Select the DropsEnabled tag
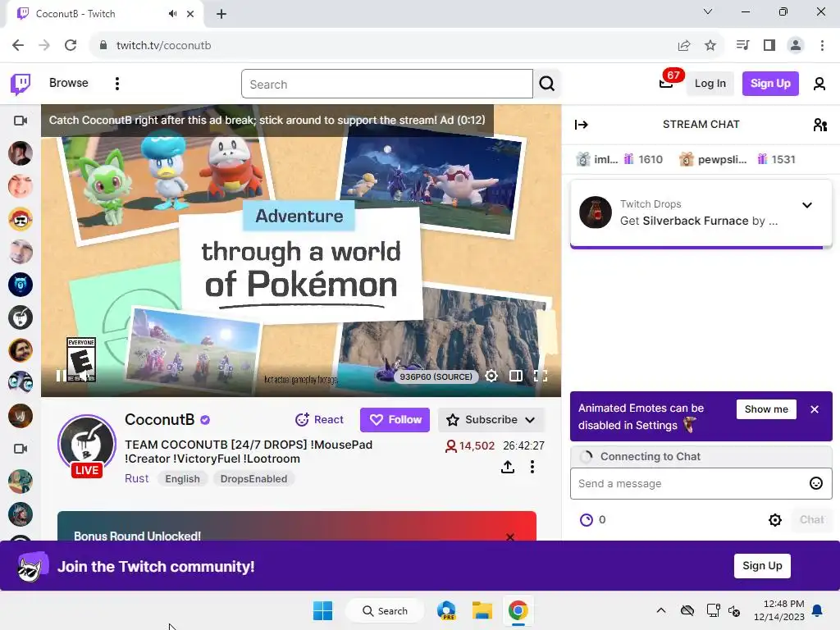The width and height of the screenshot is (840, 630). (x=253, y=479)
